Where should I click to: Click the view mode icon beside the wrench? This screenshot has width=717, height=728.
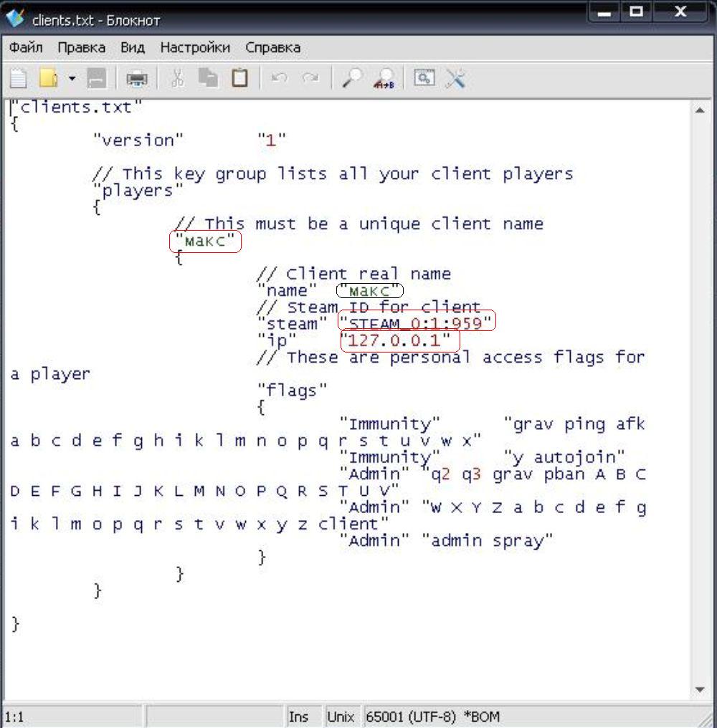pos(424,78)
